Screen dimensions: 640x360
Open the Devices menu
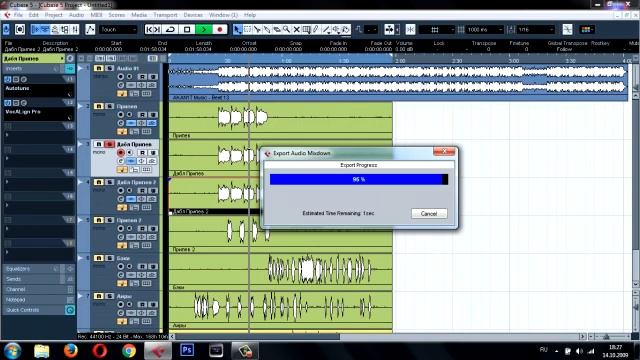(x=193, y=15)
